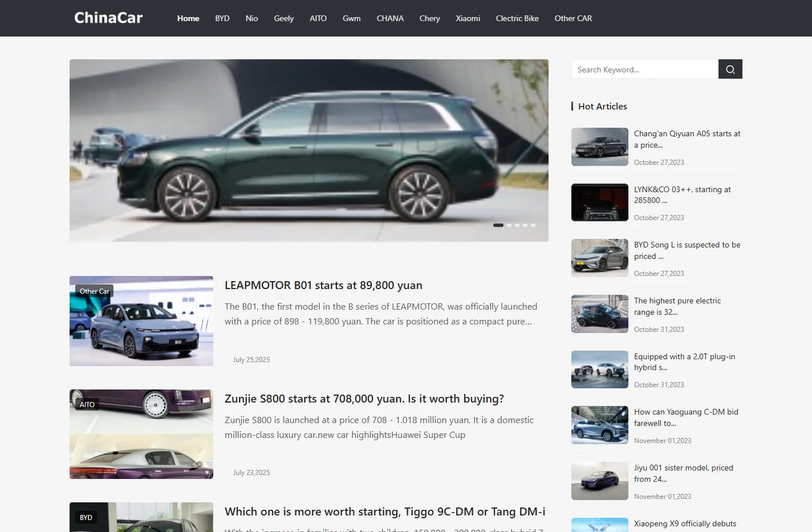Click the AITO category tag on thumbnail
The height and width of the screenshot is (532, 812).
point(87,404)
